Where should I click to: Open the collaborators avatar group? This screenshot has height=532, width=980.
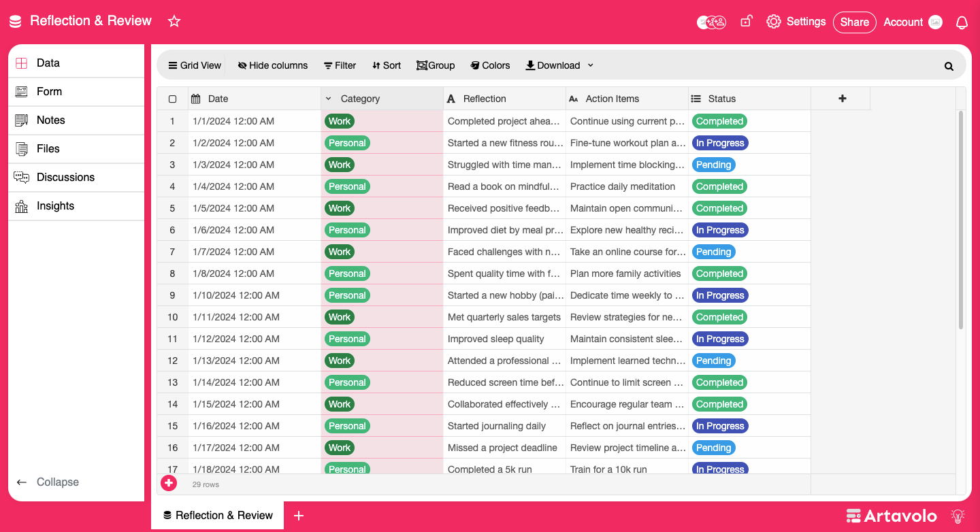tap(712, 22)
